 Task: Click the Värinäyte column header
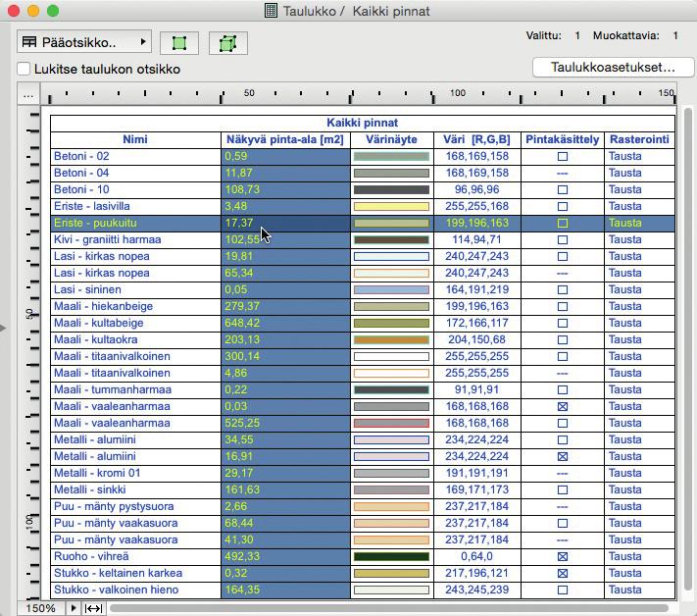tap(391, 139)
